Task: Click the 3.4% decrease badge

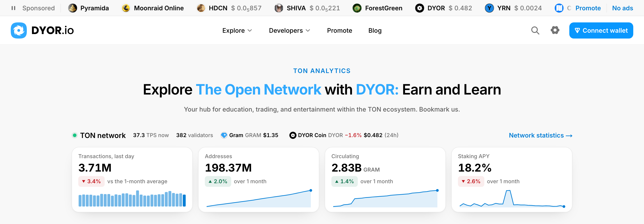Action: click(x=91, y=181)
